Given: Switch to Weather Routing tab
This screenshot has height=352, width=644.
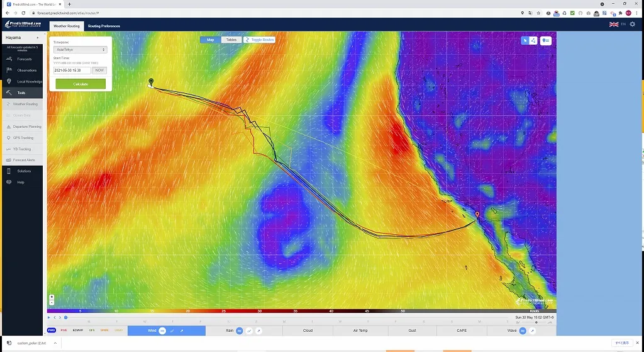Looking at the screenshot, I should [67, 26].
